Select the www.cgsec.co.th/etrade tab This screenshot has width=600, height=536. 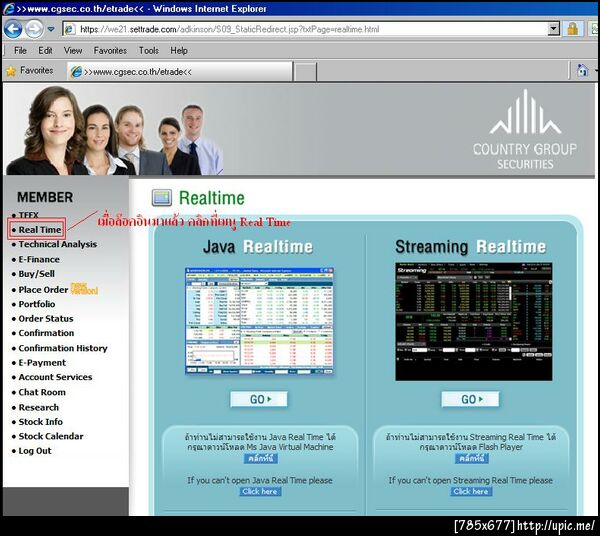pyautogui.click(x=180, y=72)
